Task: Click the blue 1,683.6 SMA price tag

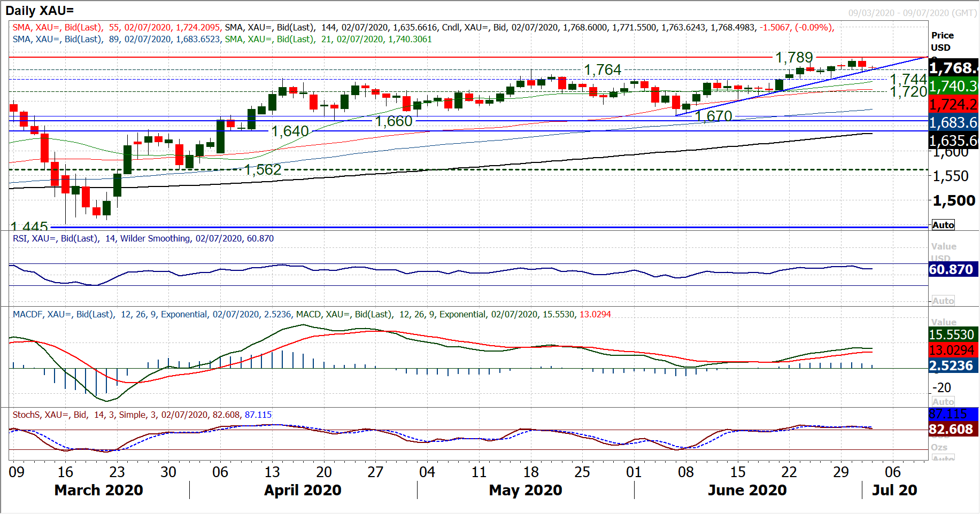Action: point(953,123)
